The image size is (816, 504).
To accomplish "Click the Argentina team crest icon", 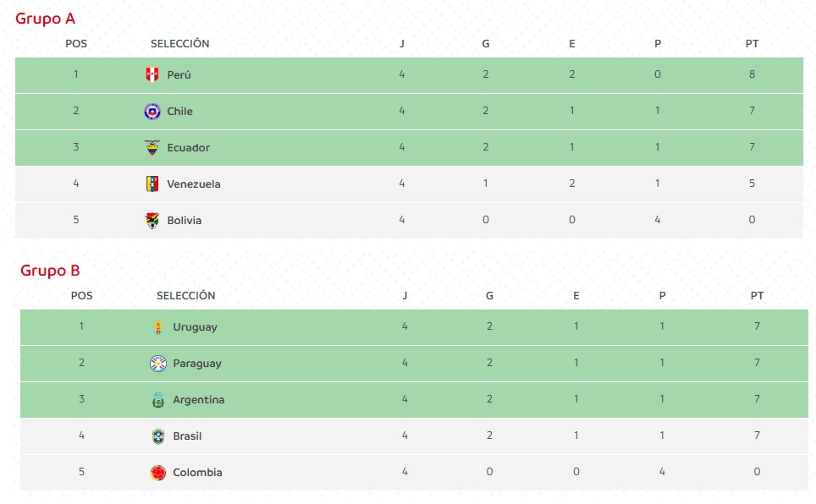I will tap(158, 400).
